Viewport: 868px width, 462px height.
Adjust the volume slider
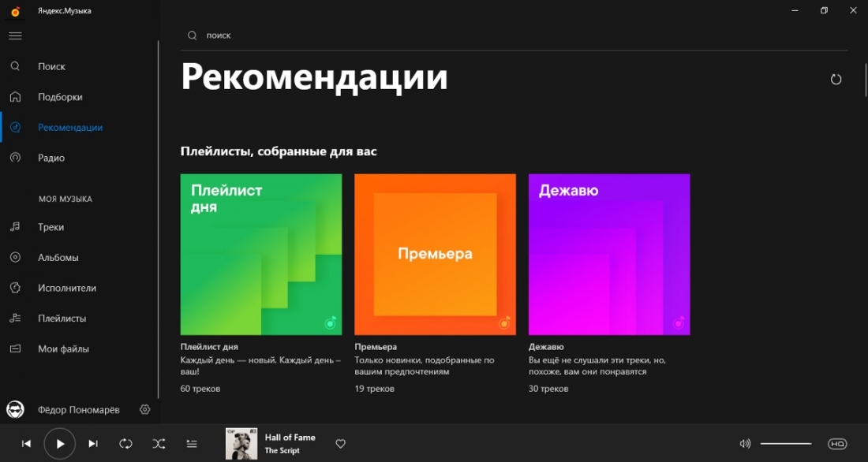[786, 444]
